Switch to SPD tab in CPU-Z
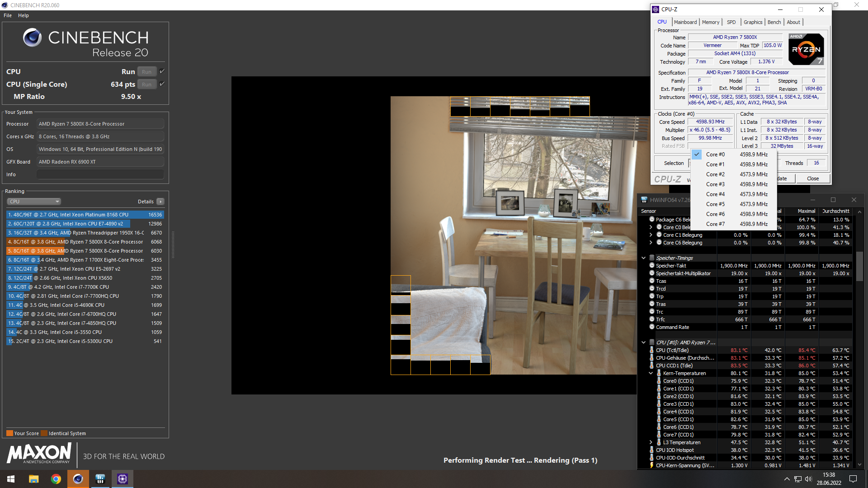Image resolution: width=868 pixels, height=488 pixels. click(731, 22)
